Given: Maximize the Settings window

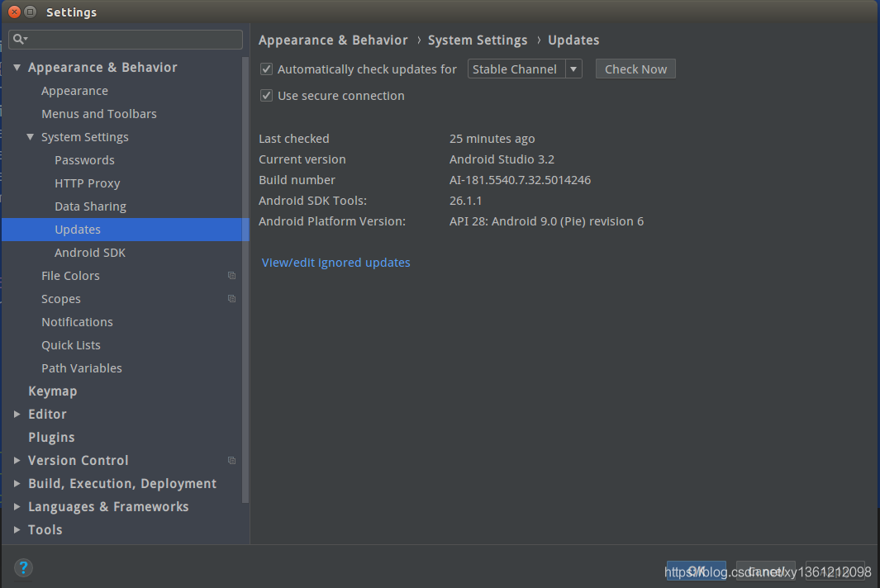Looking at the screenshot, I should tap(31, 12).
